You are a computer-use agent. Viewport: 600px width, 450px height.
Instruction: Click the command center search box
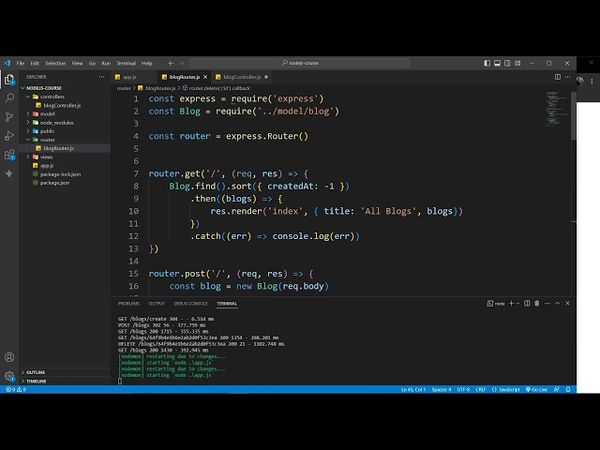(300, 63)
